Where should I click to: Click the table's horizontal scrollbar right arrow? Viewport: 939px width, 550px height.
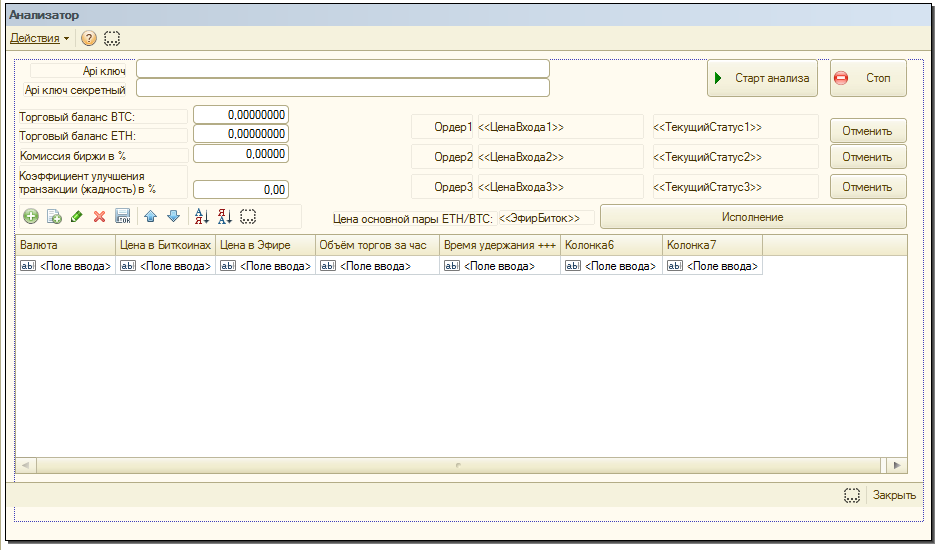897,465
